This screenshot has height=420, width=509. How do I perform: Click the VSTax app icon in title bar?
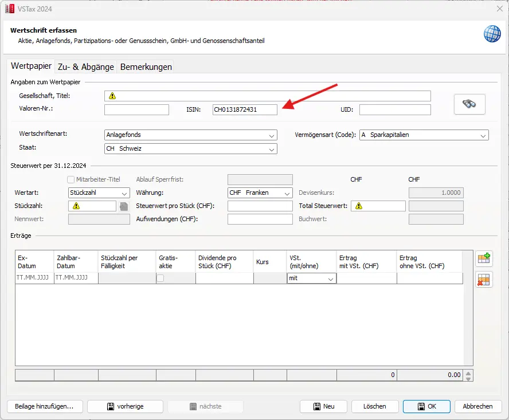coord(10,8)
